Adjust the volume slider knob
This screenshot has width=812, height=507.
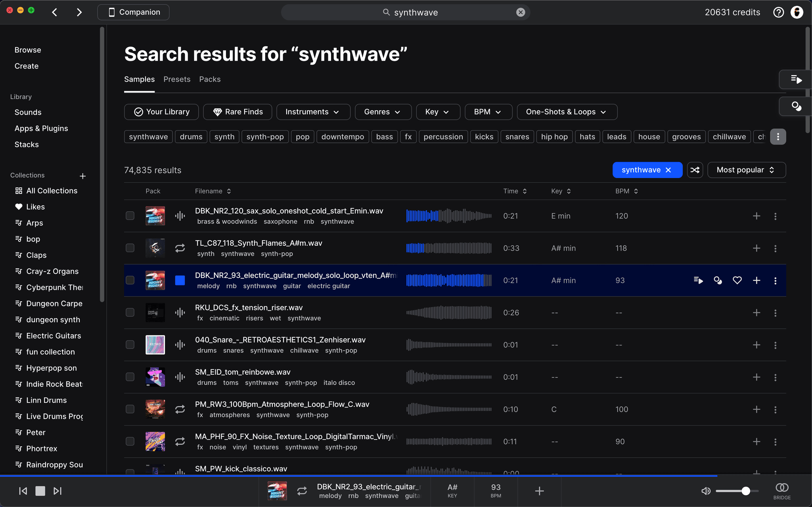pyautogui.click(x=746, y=491)
